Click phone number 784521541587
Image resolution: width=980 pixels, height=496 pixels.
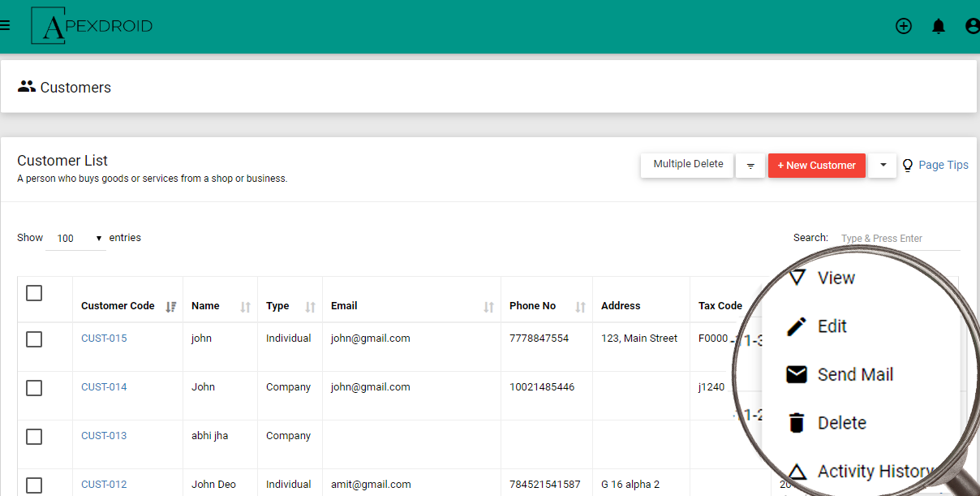tap(545, 485)
